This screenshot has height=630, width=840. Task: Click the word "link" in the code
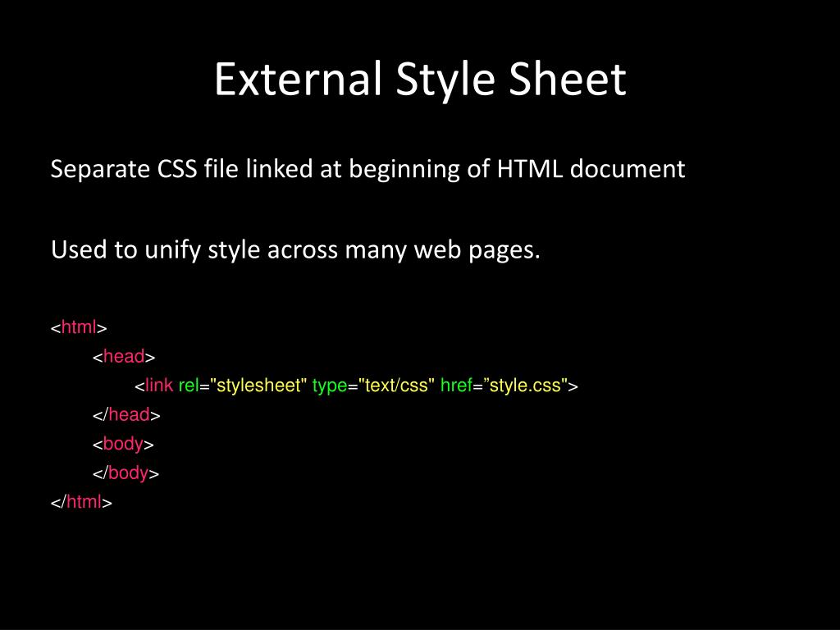pos(158,386)
